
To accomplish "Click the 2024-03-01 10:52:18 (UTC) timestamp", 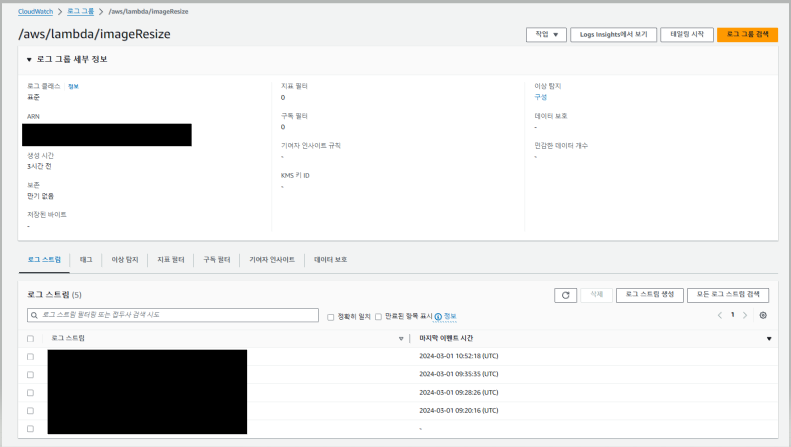I will point(459,356).
